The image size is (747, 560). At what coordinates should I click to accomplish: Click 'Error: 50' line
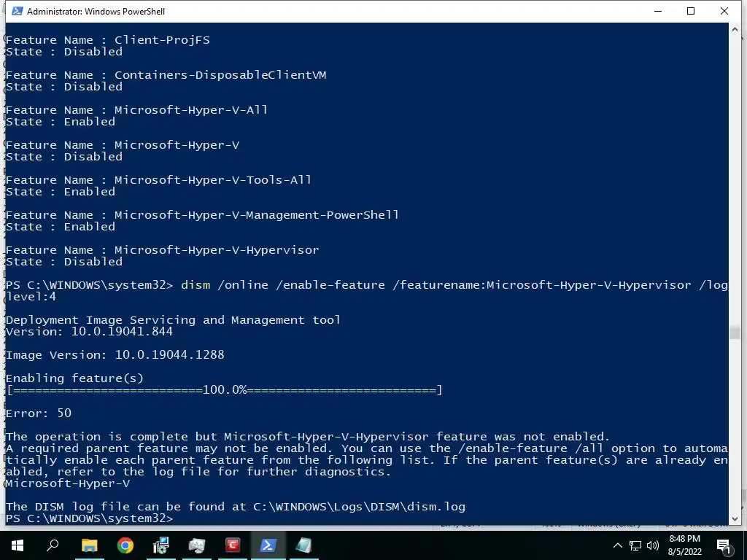pyautogui.click(x=39, y=413)
